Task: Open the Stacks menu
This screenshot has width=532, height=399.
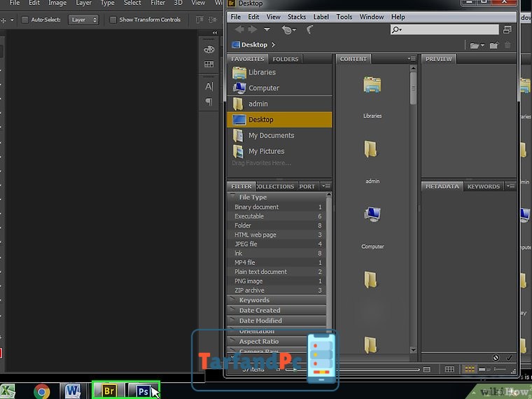Action: [297, 17]
